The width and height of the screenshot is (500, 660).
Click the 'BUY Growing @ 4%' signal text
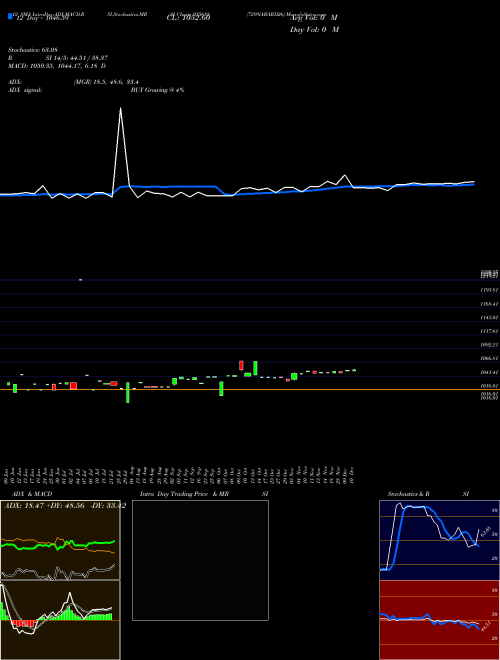(157, 90)
